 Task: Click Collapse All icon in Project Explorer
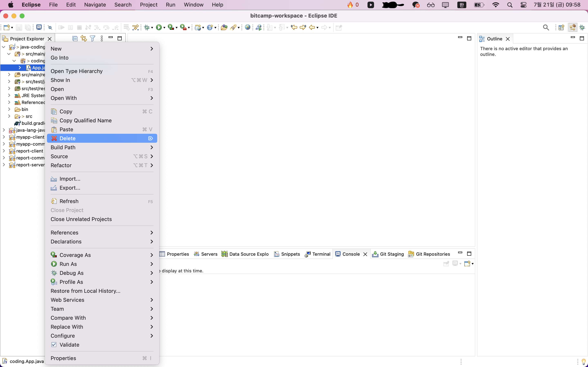[x=75, y=38]
